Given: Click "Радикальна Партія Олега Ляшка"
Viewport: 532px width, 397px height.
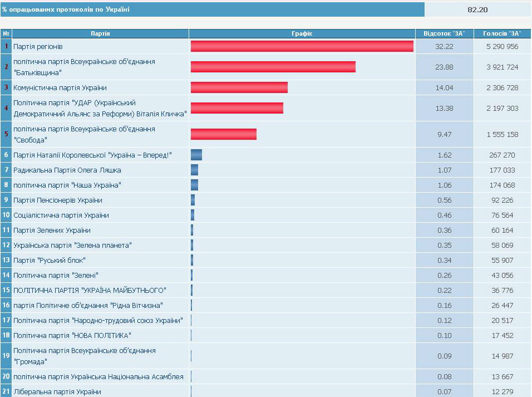Looking at the screenshot, I should pyautogui.click(x=67, y=170).
